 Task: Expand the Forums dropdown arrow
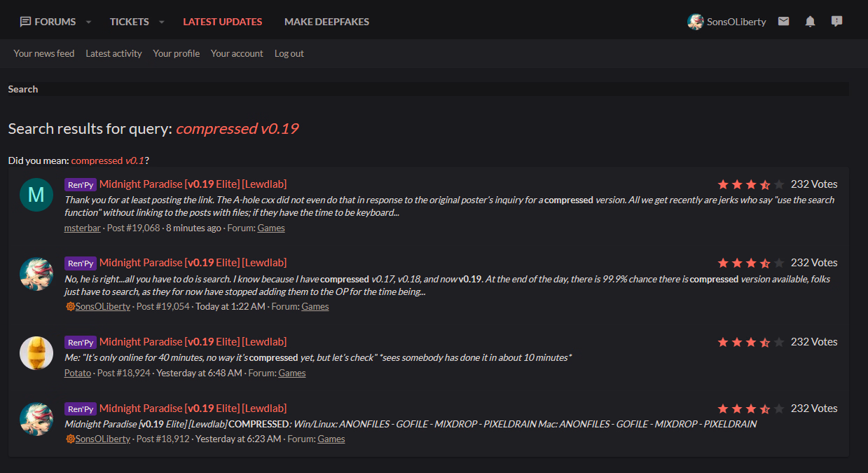click(x=88, y=22)
